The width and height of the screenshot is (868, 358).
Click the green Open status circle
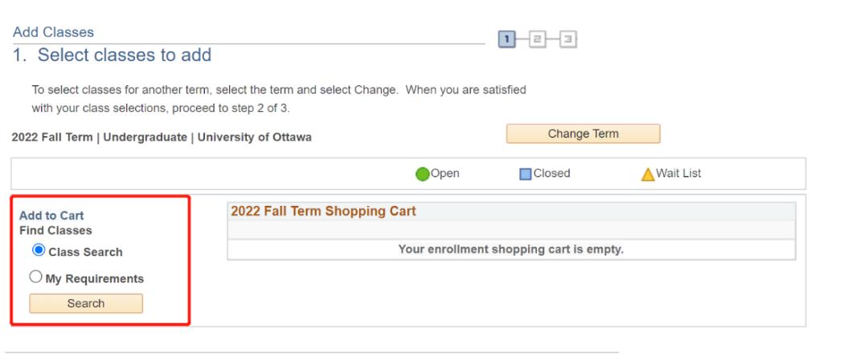[423, 174]
